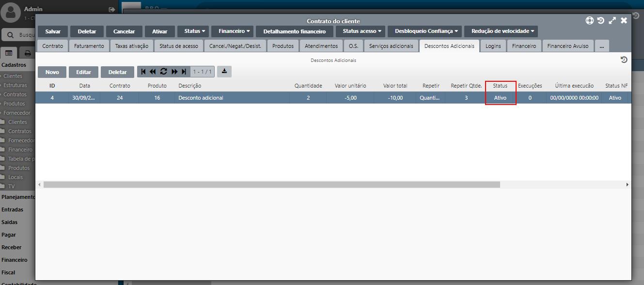This screenshot has height=285, width=644.
Task: Switch to the Faturamento tab
Action: click(89, 46)
